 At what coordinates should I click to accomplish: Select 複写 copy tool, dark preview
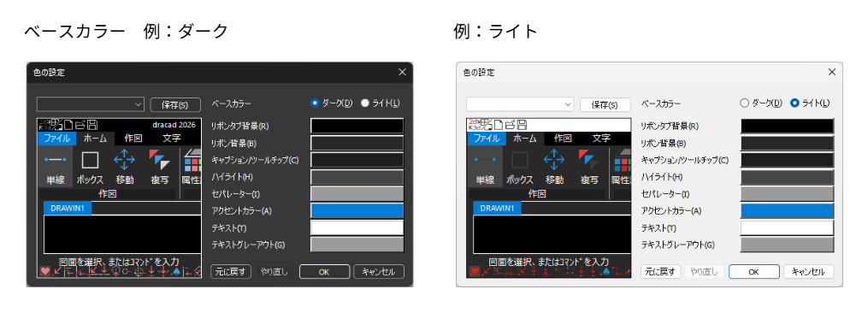click(159, 166)
